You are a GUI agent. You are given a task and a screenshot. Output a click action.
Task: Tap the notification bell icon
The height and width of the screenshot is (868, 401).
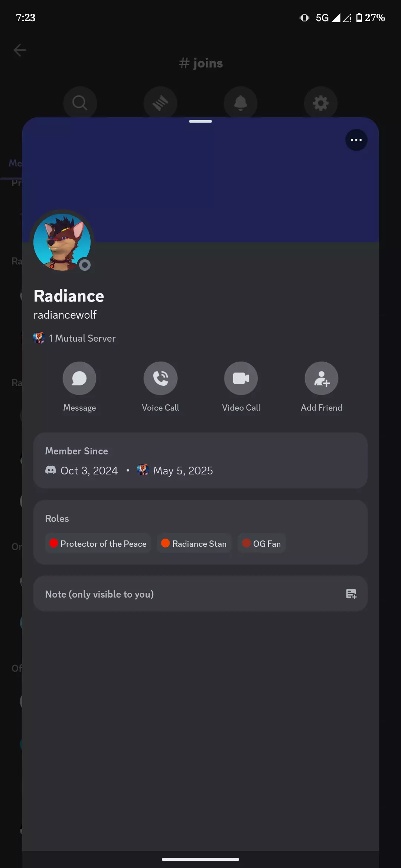click(241, 103)
